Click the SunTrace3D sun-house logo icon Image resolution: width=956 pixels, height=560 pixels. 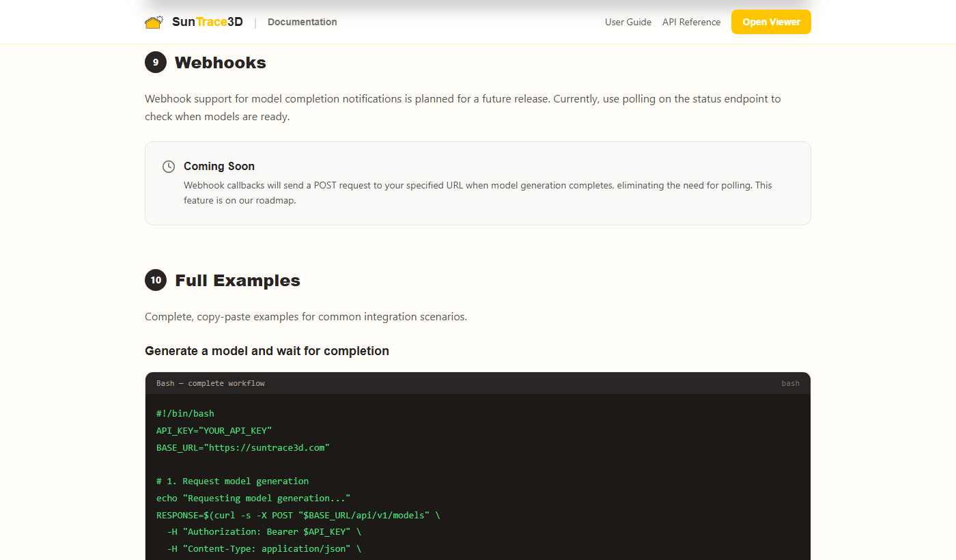(x=154, y=21)
